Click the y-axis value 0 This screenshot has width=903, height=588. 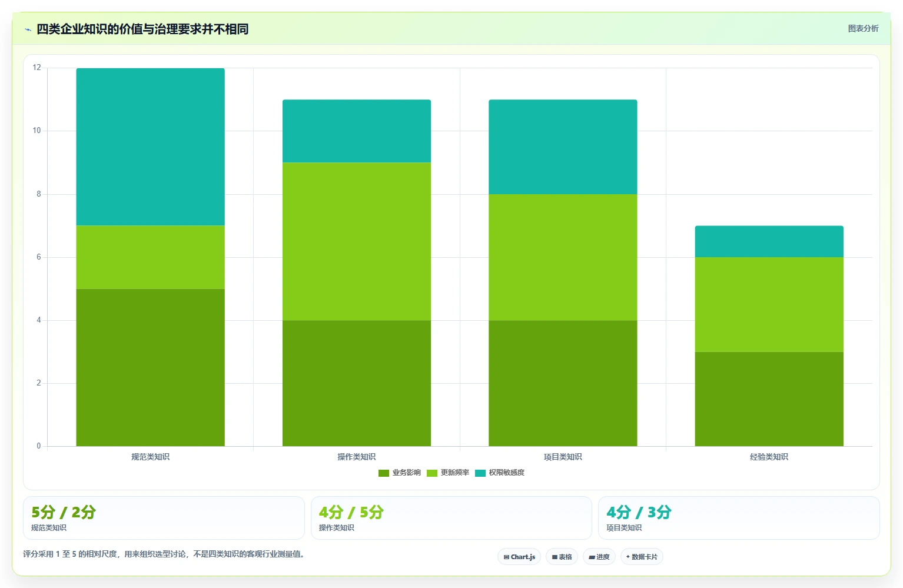pyautogui.click(x=39, y=446)
